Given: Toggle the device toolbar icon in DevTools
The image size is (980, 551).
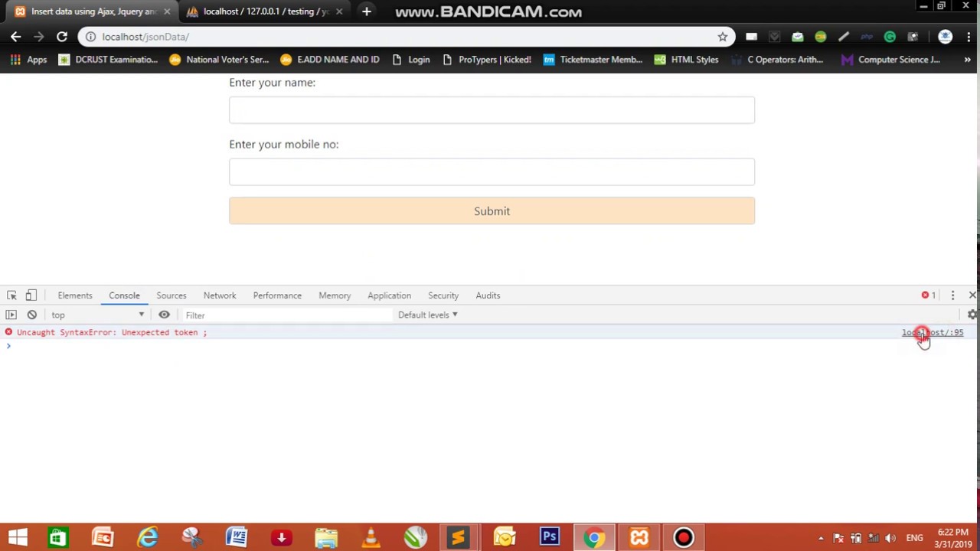Looking at the screenshot, I should pyautogui.click(x=31, y=295).
